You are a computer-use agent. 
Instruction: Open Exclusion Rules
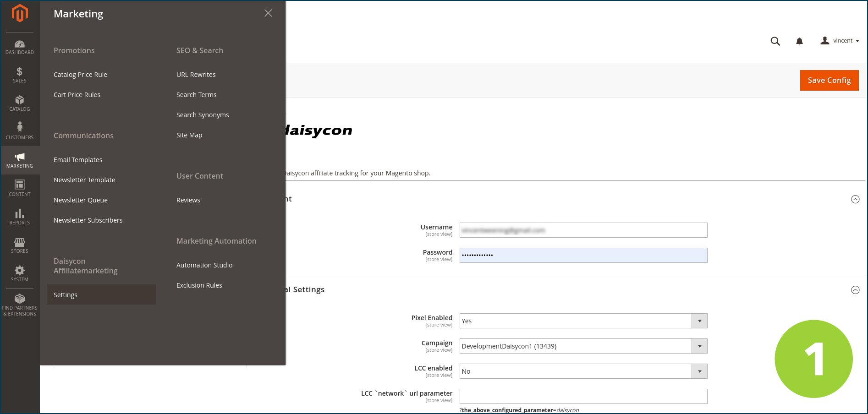[199, 285]
